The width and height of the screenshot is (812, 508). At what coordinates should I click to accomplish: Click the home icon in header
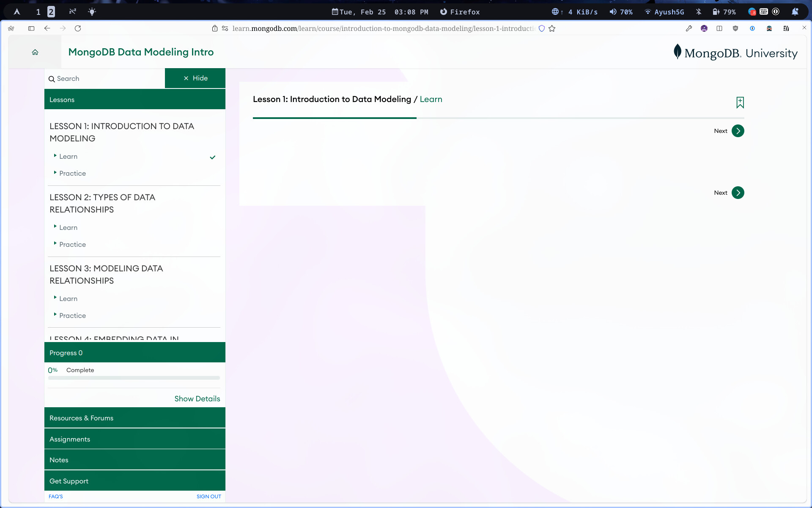pyautogui.click(x=35, y=52)
